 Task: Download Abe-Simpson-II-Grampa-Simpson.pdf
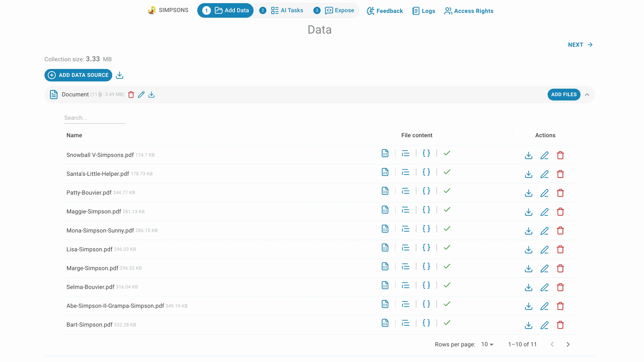click(x=529, y=306)
